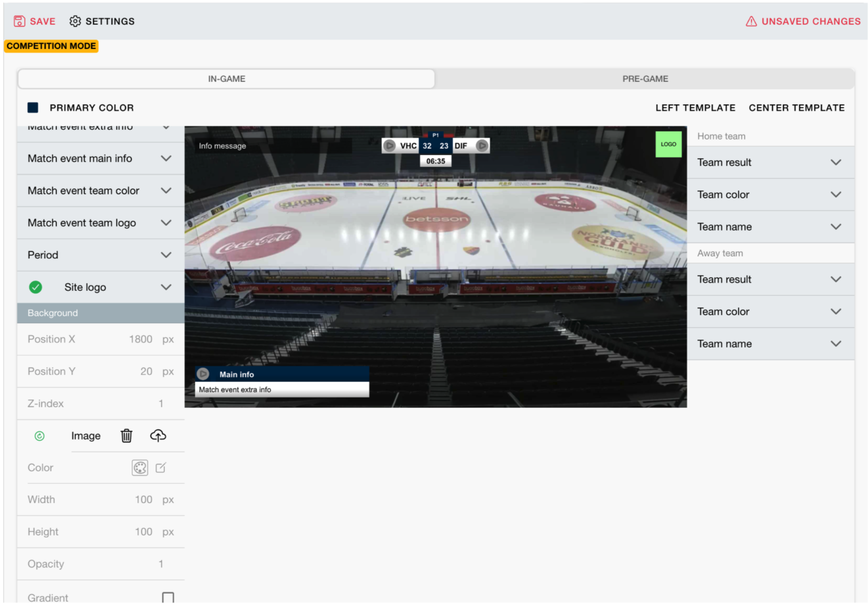Edit the Position X value field
This screenshot has width=868, height=604.
pos(141,339)
